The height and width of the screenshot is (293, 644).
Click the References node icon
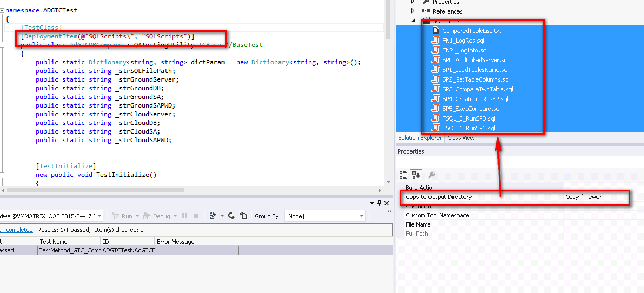click(426, 11)
